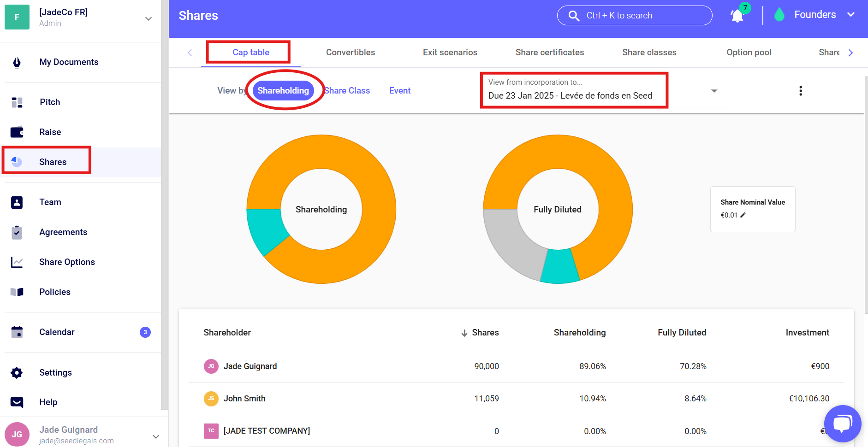Expand the JadeCo FR company switcher
Image resolution: width=868 pixels, height=447 pixels.
[x=148, y=18]
